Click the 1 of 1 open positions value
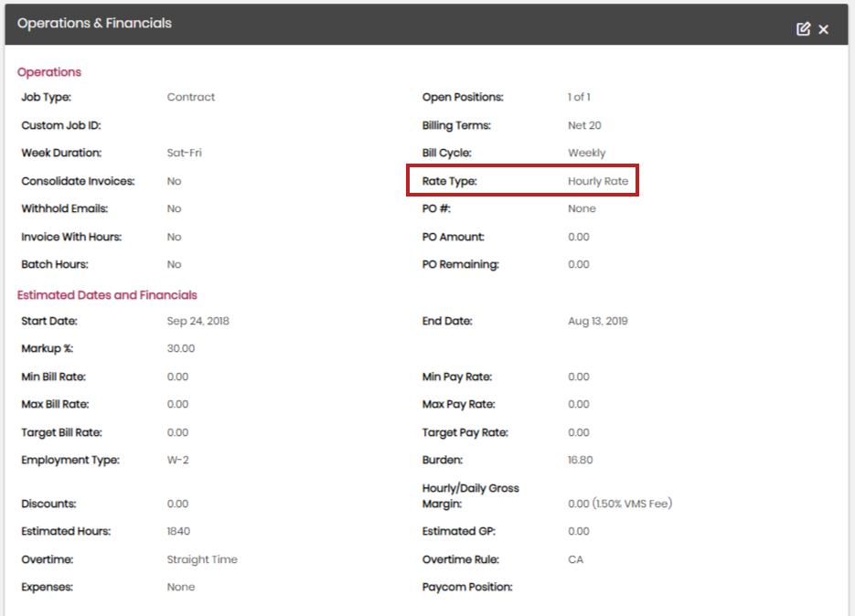 [579, 97]
